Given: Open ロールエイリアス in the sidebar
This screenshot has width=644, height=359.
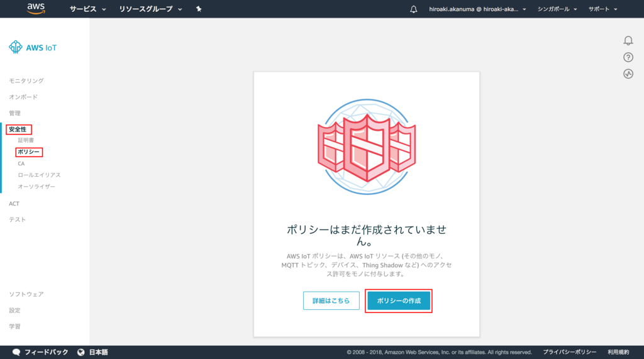Looking at the screenshot, I should coord(39,175).
